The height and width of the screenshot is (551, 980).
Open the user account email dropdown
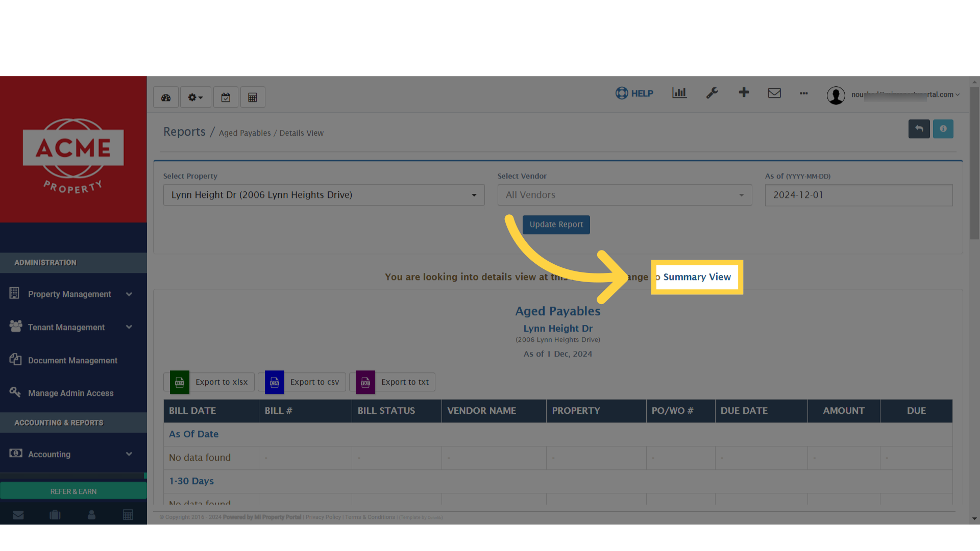905,95
